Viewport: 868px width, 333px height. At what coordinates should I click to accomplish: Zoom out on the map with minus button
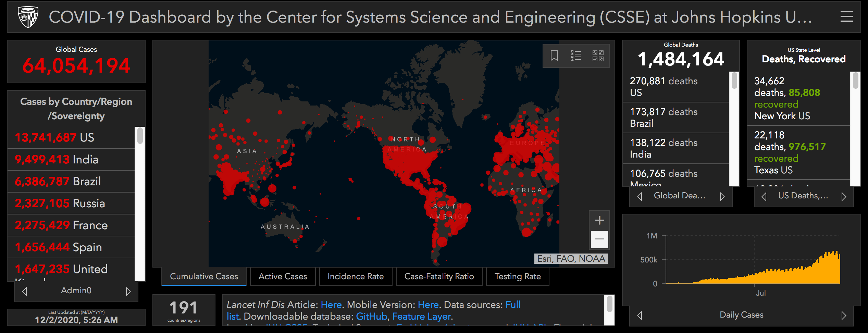(599, 239)
